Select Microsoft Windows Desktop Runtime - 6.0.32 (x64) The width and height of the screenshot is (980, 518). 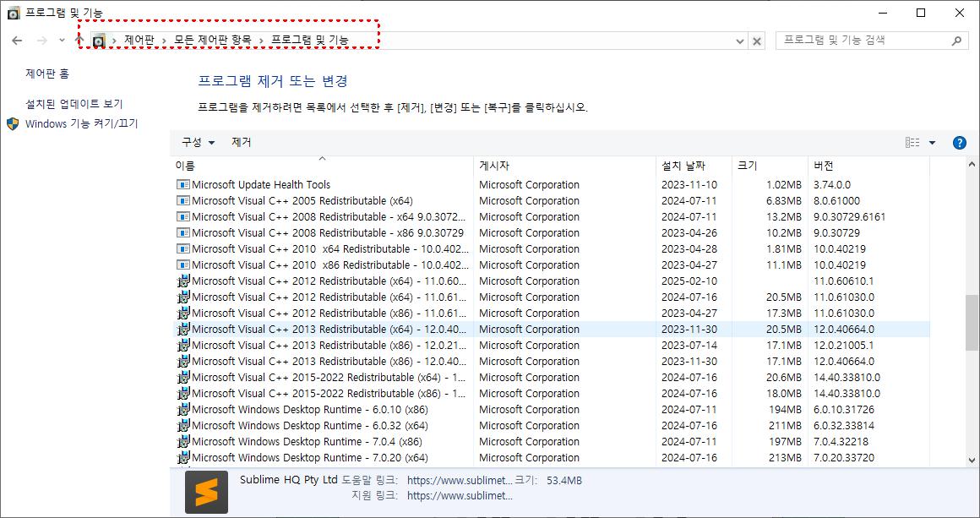[x=310, y=426]
